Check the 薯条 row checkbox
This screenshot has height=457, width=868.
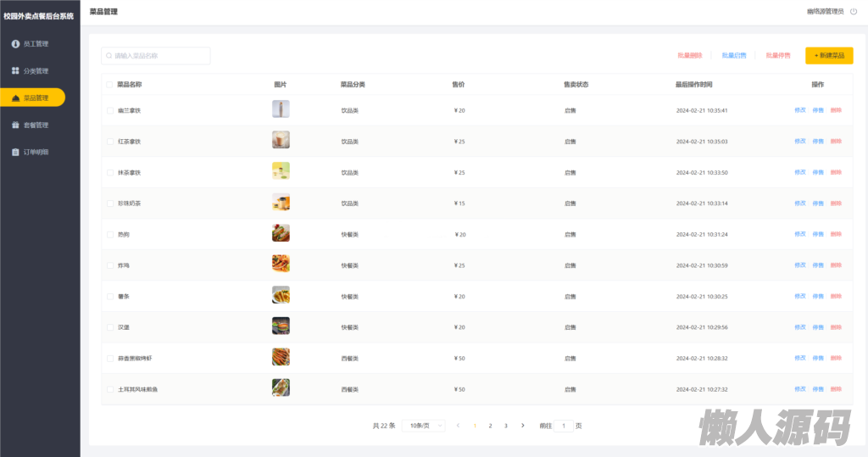[110, 297]
